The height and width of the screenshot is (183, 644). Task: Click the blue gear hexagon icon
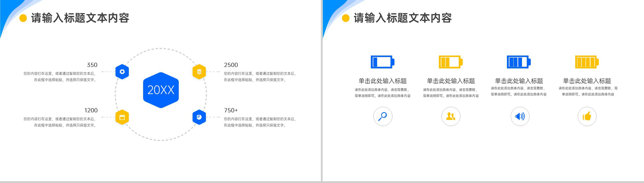click(x=122, y=72)
